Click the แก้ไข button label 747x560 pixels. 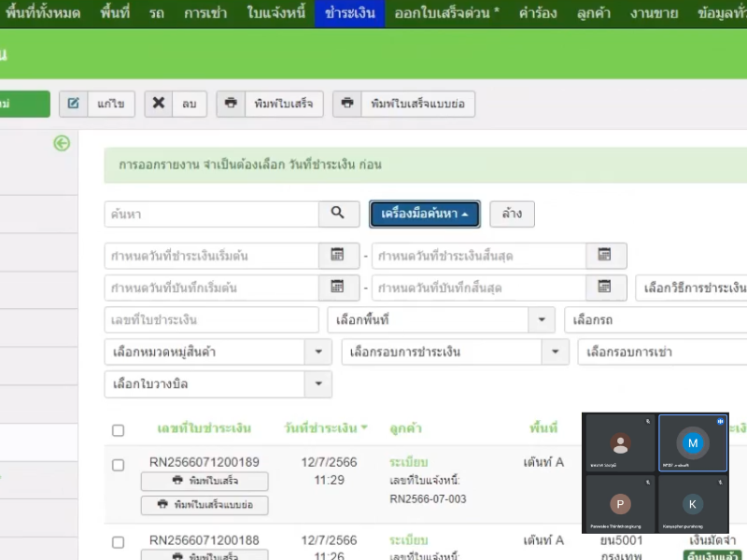pyautogui.click(x=110, y=104)
